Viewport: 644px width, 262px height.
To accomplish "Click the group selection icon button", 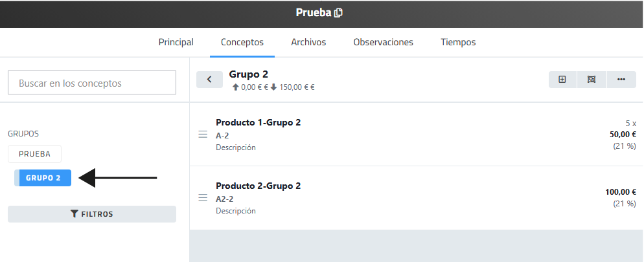I will click(x=592, y=80).
